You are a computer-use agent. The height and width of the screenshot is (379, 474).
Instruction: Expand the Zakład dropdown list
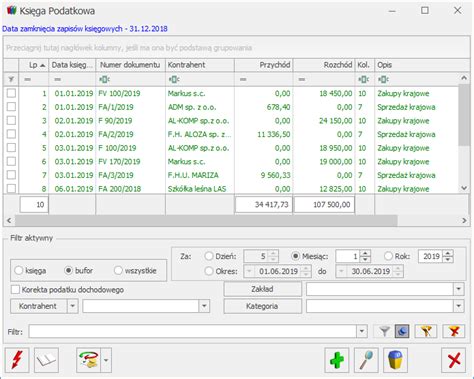[458, 289]
